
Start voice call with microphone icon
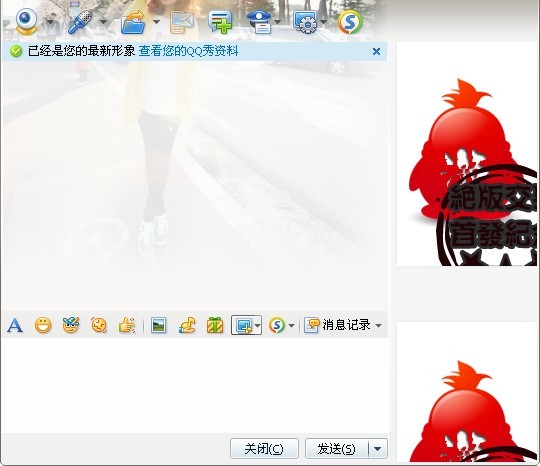coord(80,22)
